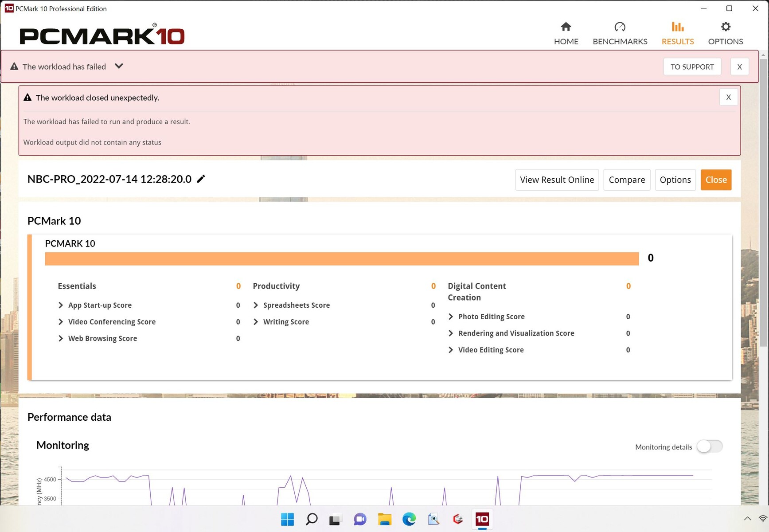
Task: Close the 'workload closed unexpectedly' message
Action: tap(728, 97)
